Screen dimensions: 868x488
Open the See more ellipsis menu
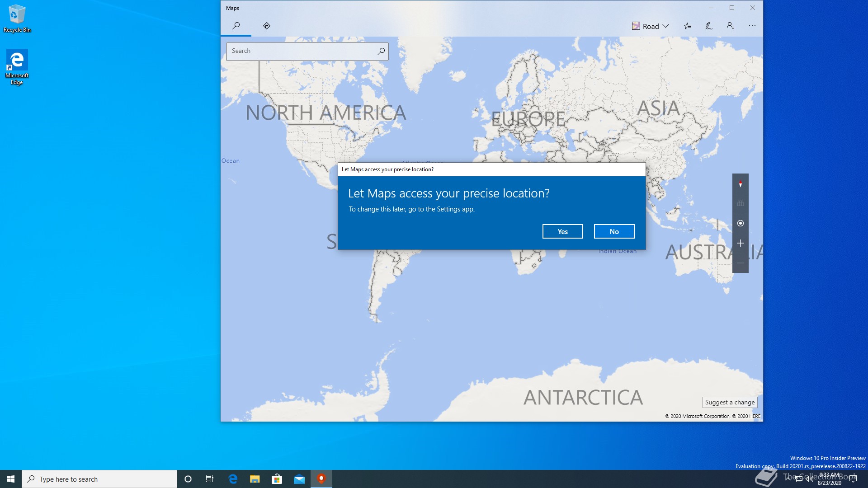(x=752, y=26)
